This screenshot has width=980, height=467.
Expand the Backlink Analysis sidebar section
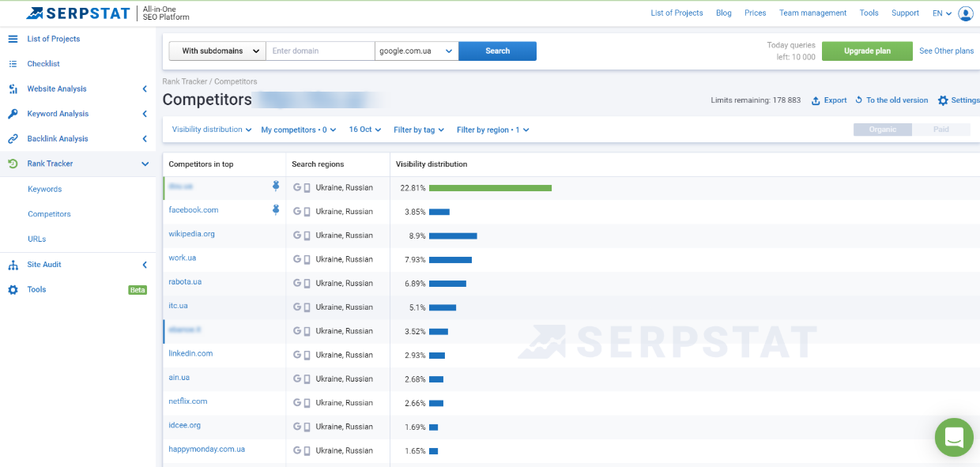(145, 139)
